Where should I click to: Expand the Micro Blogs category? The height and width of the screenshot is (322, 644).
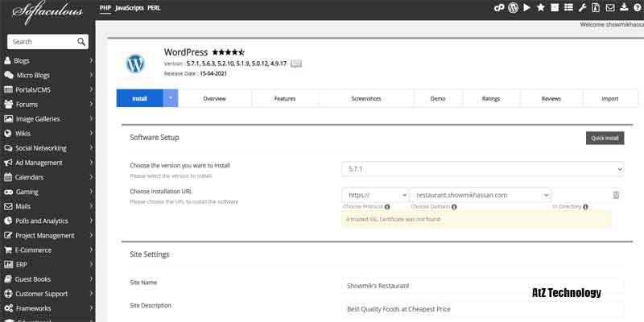[x=48, y=75]
